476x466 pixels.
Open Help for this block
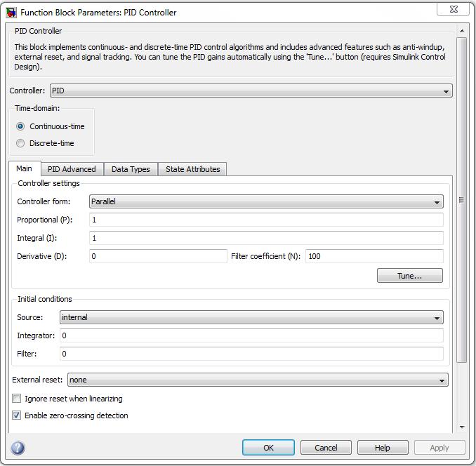383,448
